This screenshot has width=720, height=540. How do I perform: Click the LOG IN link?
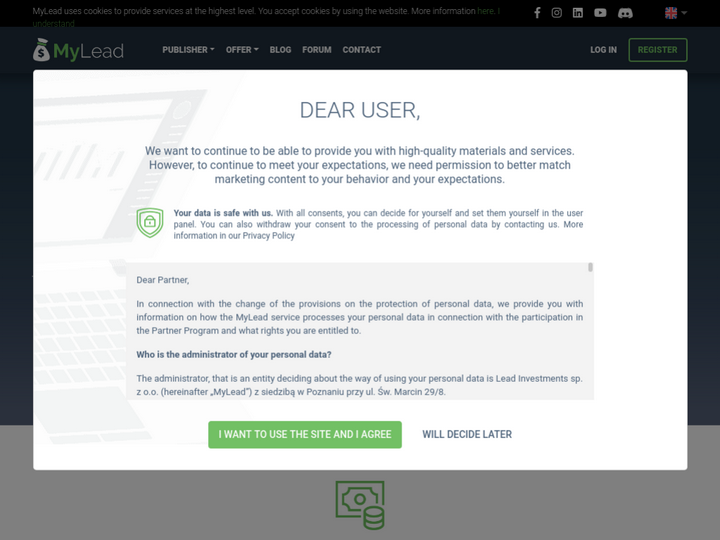coord(603,50)
